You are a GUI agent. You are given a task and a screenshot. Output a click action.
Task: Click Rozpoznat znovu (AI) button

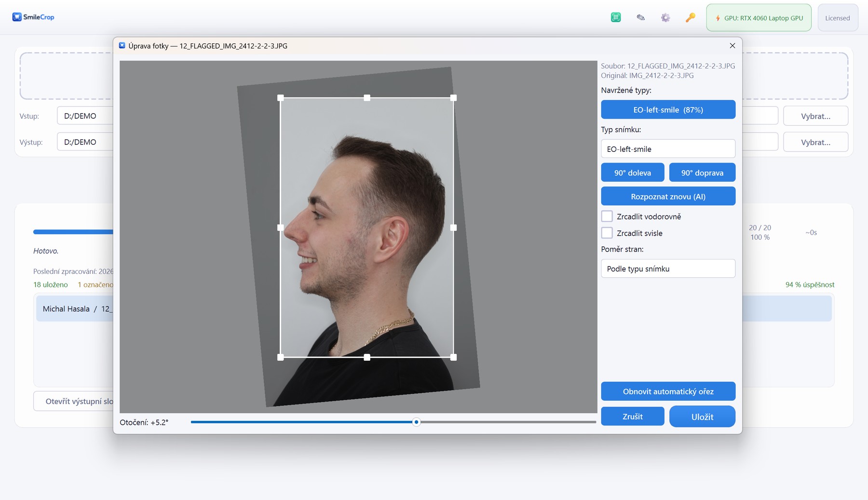[668, 196]
